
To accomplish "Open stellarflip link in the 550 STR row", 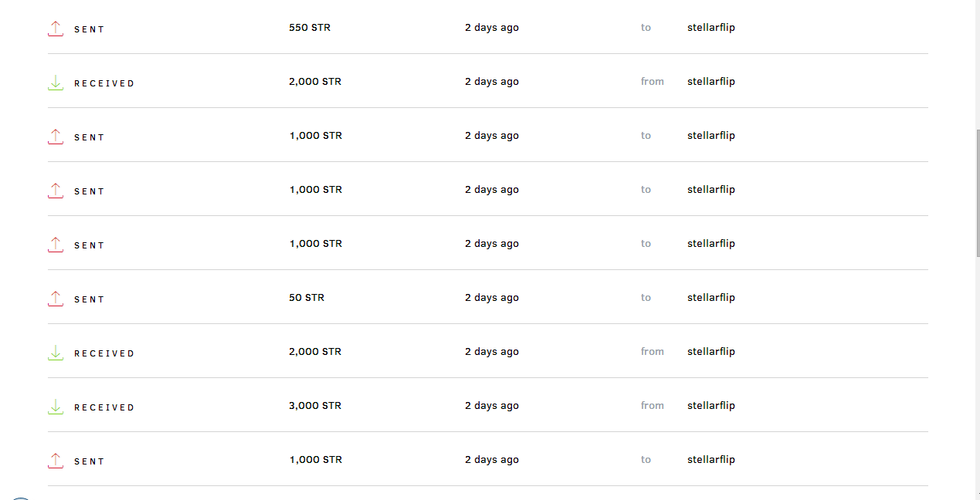I will [711, 28].
